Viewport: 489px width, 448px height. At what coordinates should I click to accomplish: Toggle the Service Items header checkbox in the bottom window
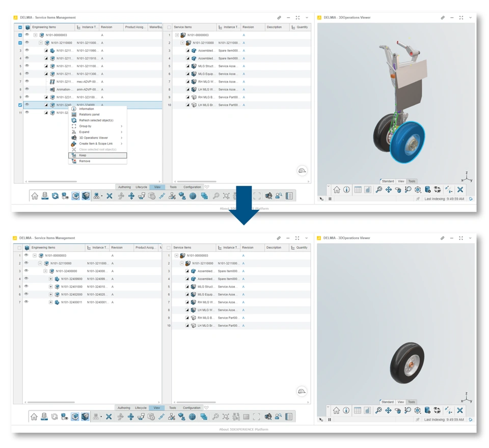coord(169,248)
